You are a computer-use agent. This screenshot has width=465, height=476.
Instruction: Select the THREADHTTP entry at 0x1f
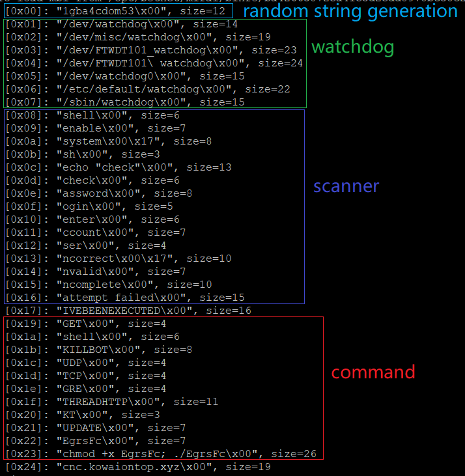coord(112,402)
